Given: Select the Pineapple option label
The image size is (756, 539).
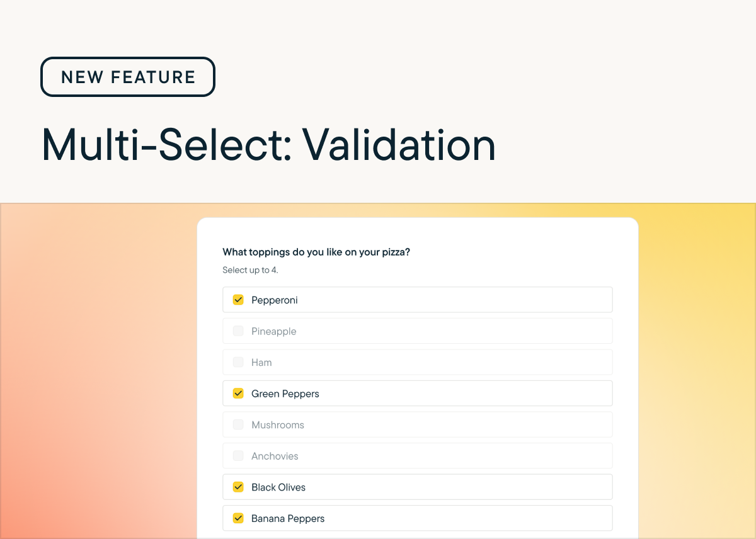Looking at the screenshot, I should [x=273, y=331].
